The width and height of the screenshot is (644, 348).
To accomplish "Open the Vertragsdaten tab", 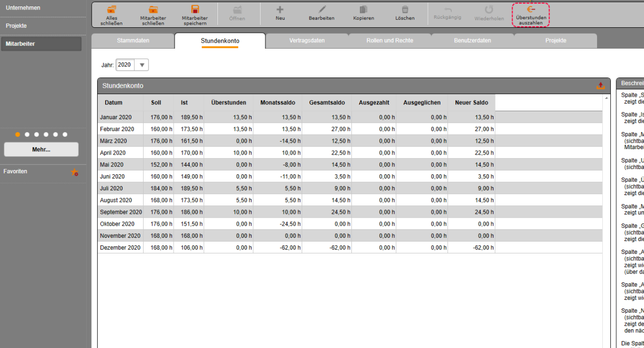I will click(307, 41).
